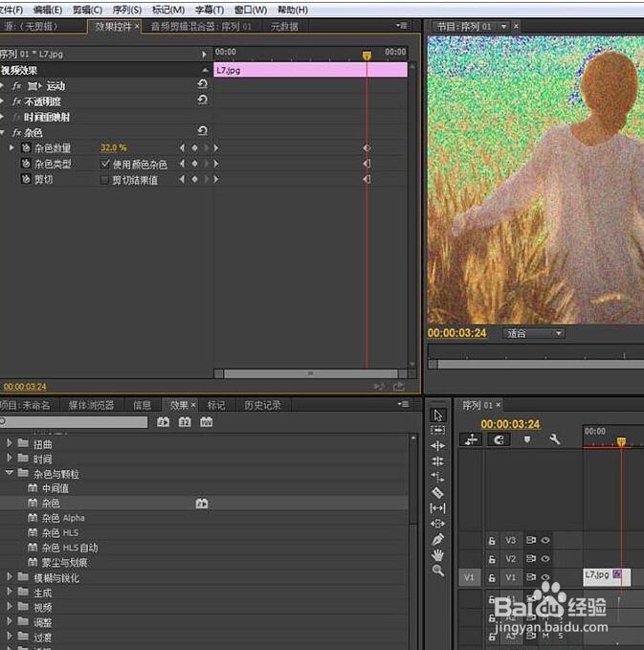Select the 杂色 Alpha effect
The width and height of the screenshot is (644, 650).
tap(63, 518)
